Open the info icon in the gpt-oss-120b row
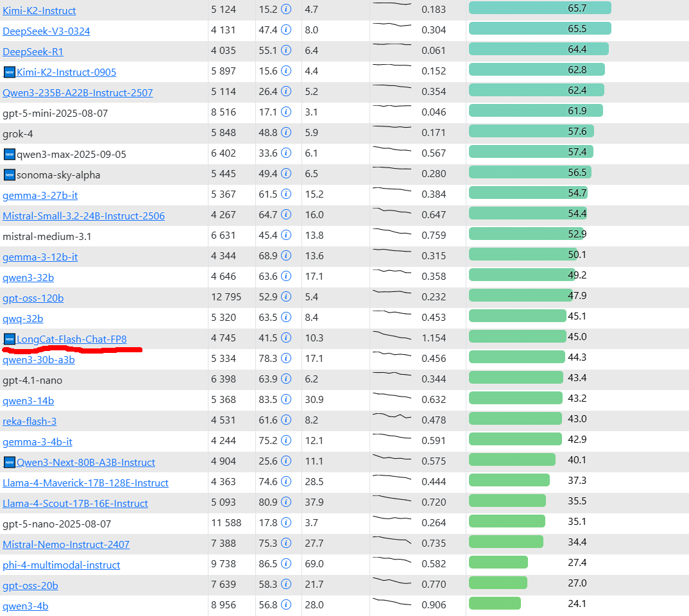689x616 pixels. coord(286,296)
